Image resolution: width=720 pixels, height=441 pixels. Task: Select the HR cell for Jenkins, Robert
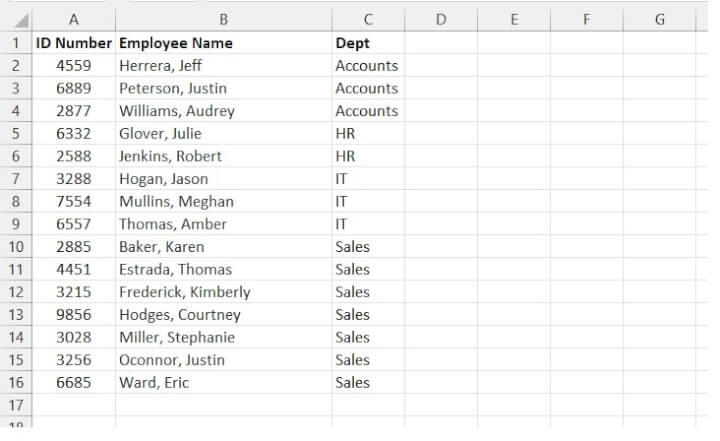click(368, 156)
